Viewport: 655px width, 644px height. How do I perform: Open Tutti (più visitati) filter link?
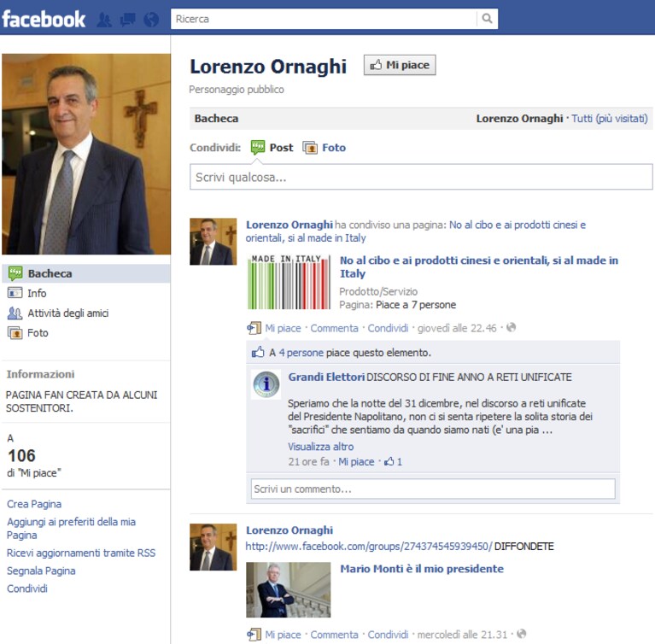(x=610, y=119)
